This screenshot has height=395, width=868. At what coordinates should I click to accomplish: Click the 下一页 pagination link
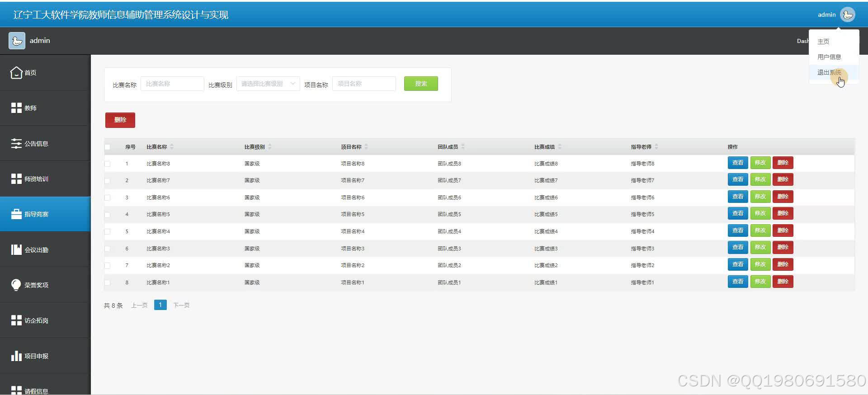point(181,306)
